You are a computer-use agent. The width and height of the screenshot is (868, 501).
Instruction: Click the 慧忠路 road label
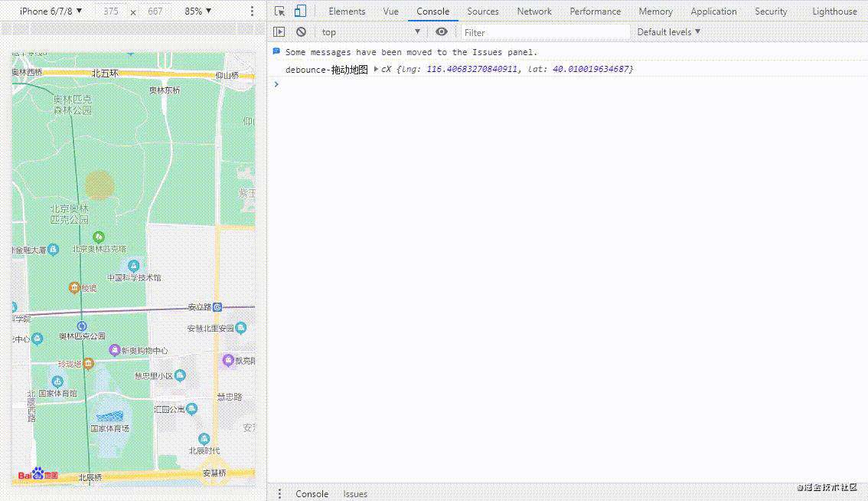(229, 397)
